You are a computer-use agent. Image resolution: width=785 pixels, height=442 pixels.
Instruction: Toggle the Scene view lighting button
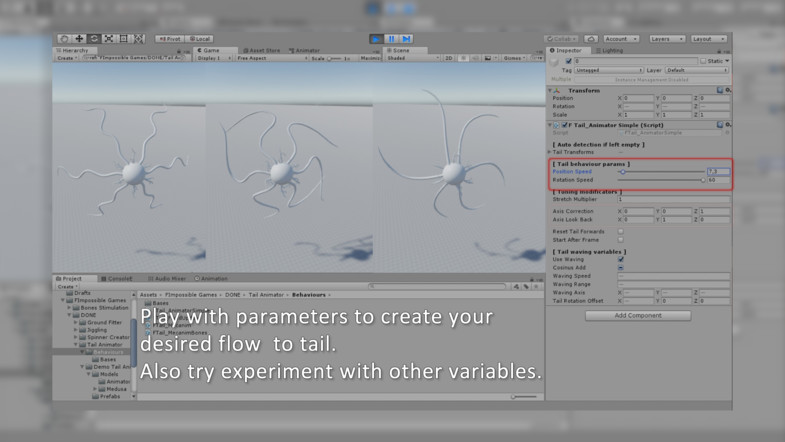[x=464, y=58]
